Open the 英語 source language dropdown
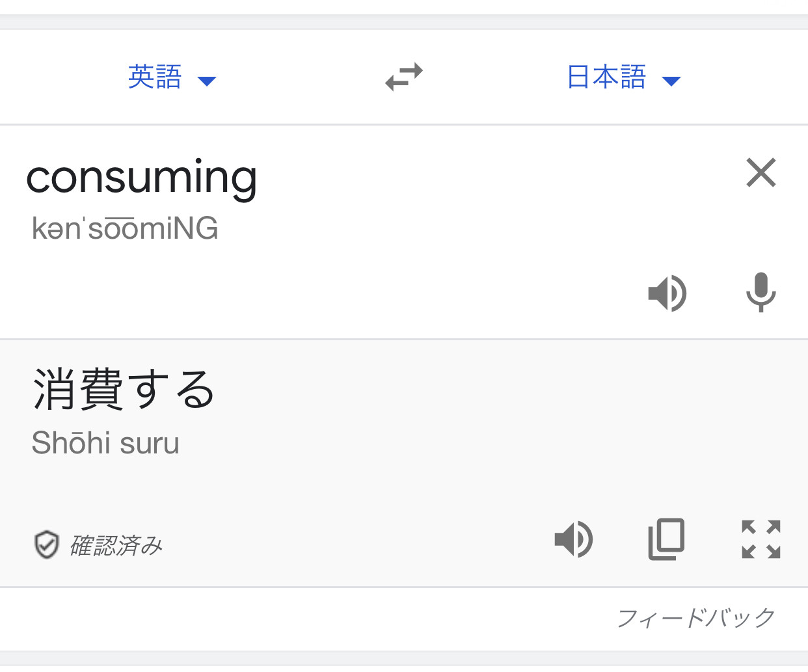Image resolution: width=808 pixels, height=672 pixels. coord(172,77)
